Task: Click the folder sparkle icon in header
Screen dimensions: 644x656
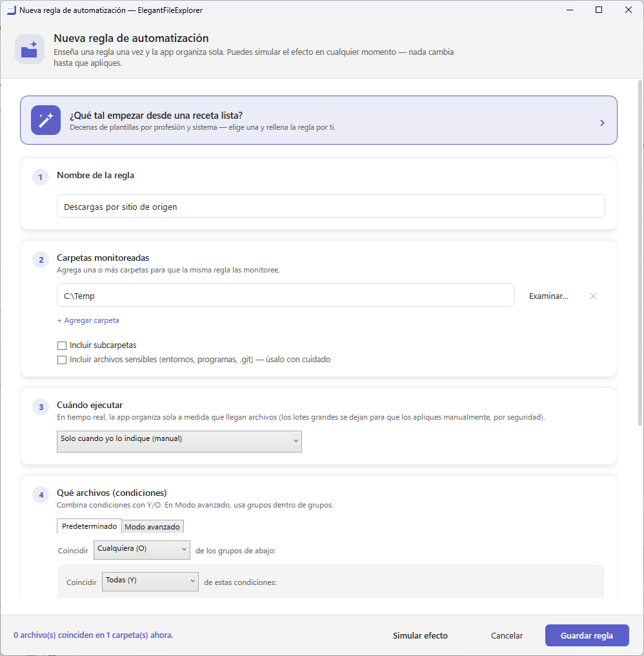Action: click(x=30, y=49)
